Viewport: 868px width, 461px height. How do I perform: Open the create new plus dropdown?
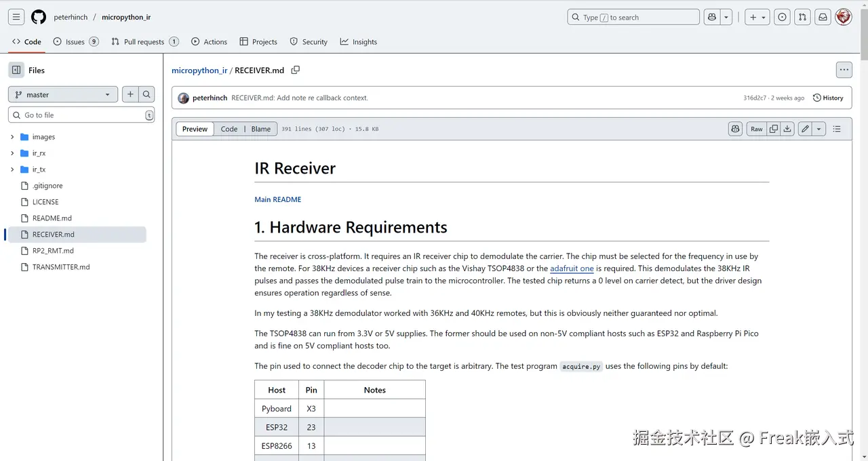(757, 17)
